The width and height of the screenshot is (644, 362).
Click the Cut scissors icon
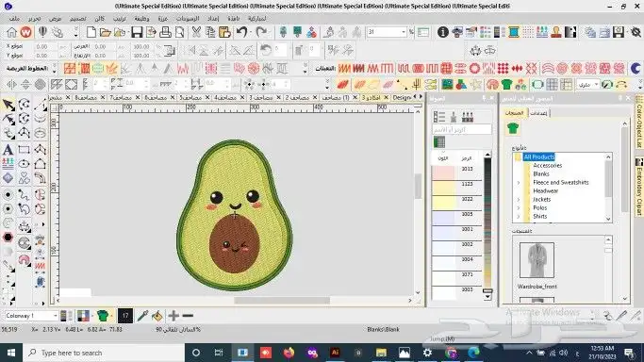coord(196,32)
